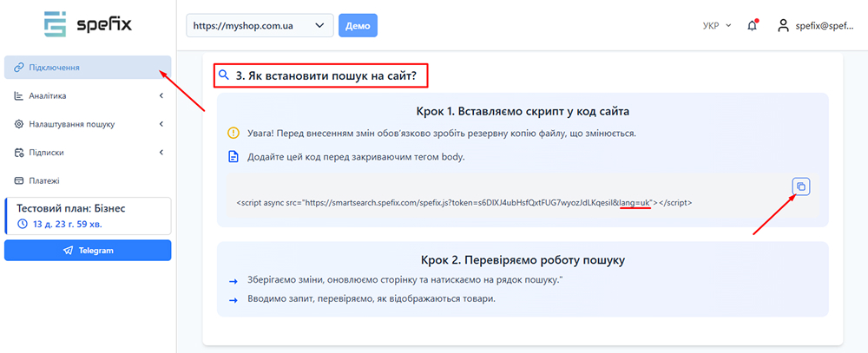Click the Демо button
The image size is (868, 353).
pos(358,25)
